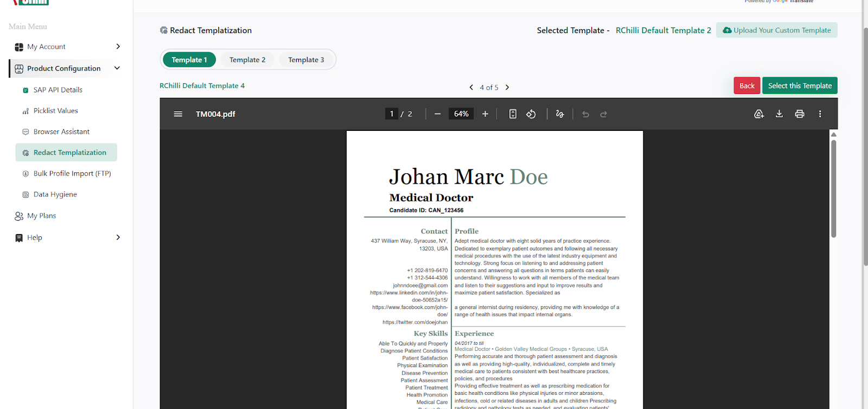
Task: Click the fit to page icon
Action: (x=513, y=114)
